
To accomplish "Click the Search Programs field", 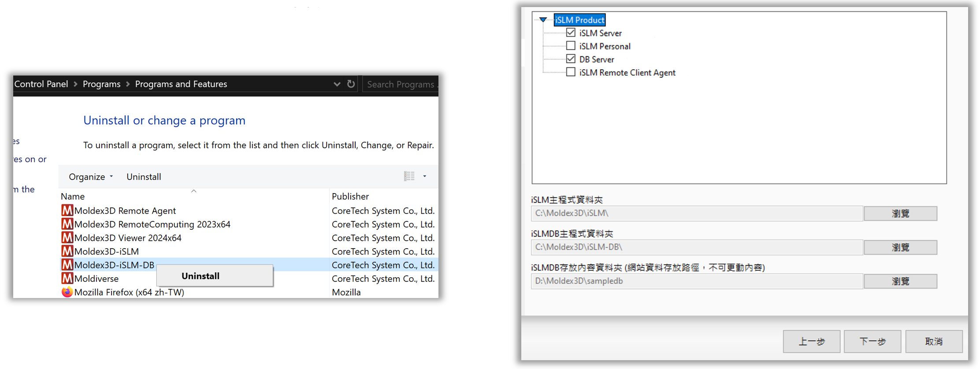I will click(400, 84).
